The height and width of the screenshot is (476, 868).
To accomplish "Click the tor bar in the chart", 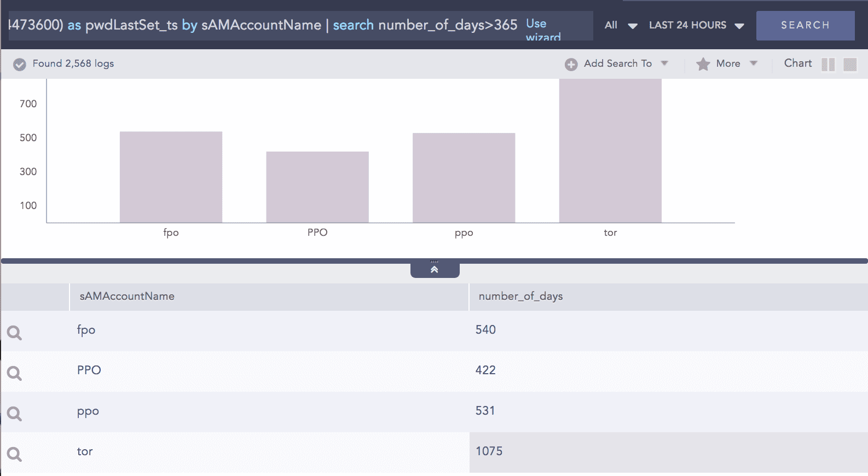I will [610, 150].
